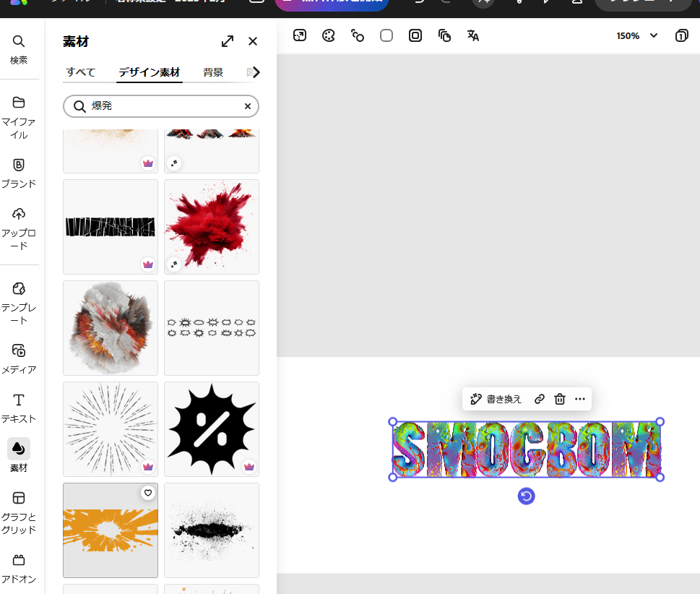Click the magnifier icon in search field

tap(79, 106)
